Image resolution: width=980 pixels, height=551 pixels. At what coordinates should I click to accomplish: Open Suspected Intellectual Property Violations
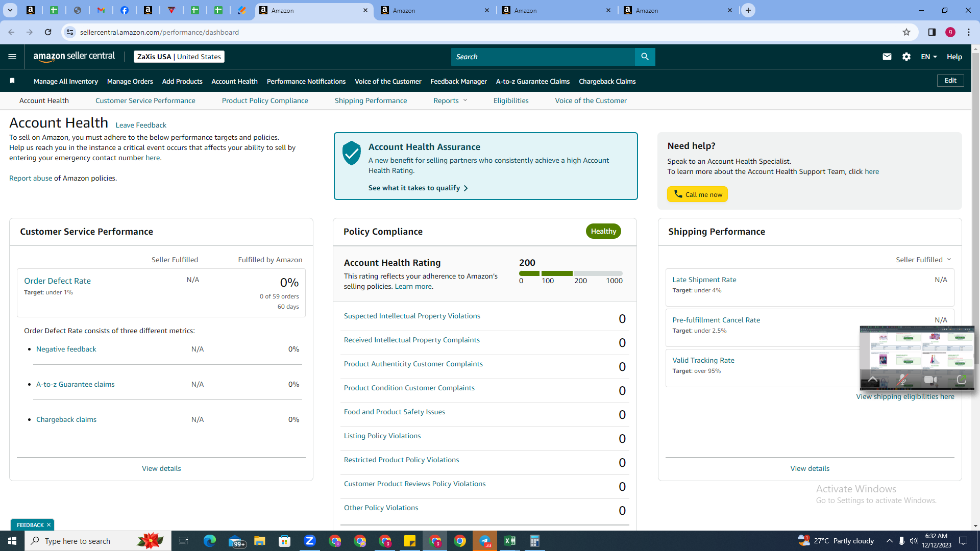pyautogui.click(x=412, y=316)
